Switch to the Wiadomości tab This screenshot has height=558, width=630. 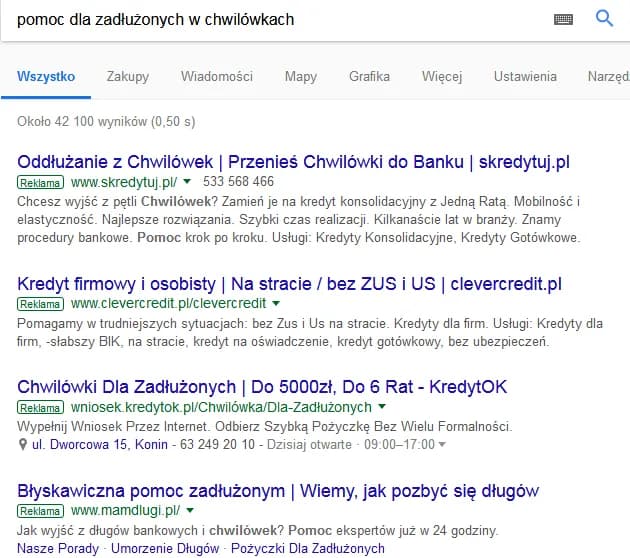216,76
